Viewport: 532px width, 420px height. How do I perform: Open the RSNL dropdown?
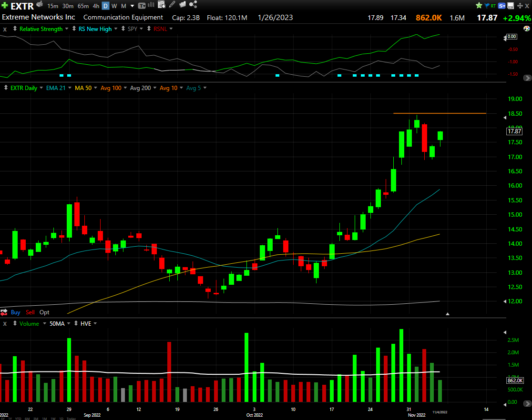point(171,29)
